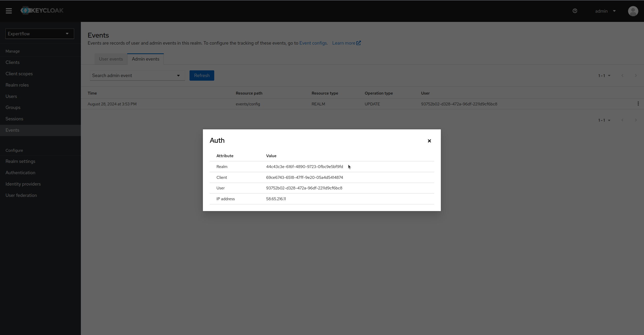Open the hamburger navigation menu

(x=9, y=11)
